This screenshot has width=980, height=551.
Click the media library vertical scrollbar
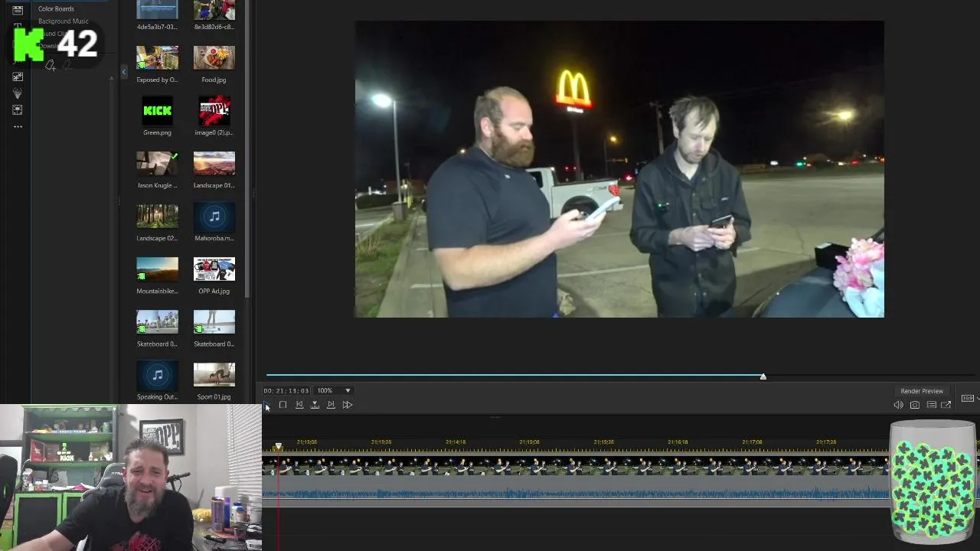pos(247,149)
